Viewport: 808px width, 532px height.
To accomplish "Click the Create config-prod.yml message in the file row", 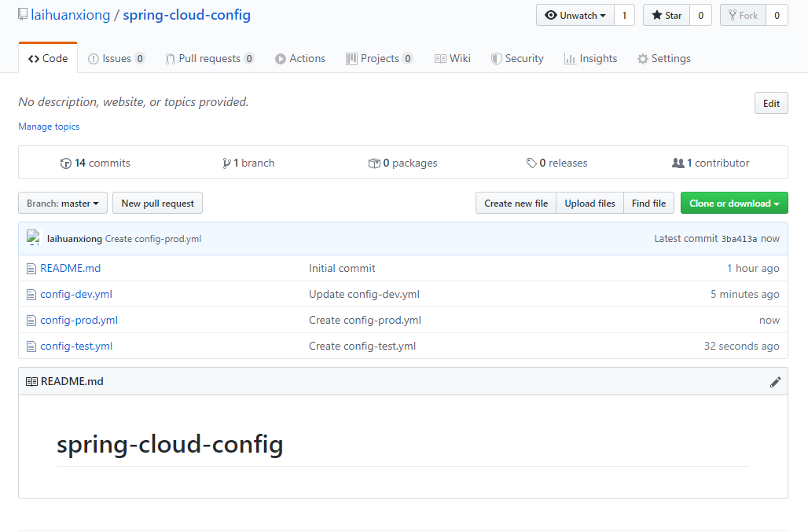I will click(365, 320).
